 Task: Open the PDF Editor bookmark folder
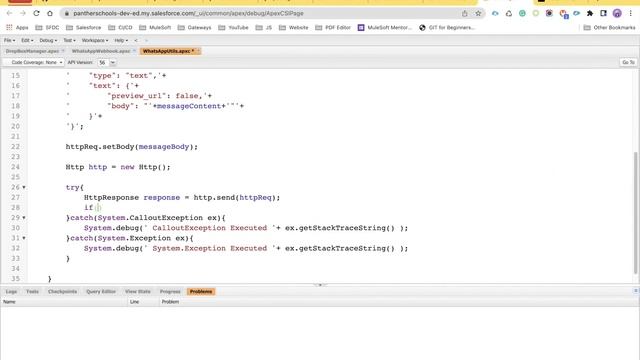pos(333,28)
